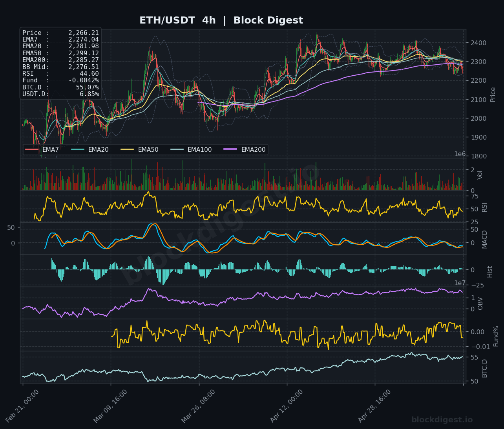The height and width of the screenshot is (429, 504).
Task: Click the Mar 09, 16:00 date label
Action: 111,405
